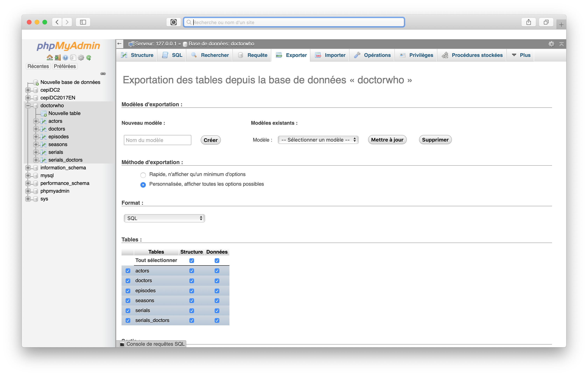Screen dimensions: 588x376
Task: Open the phpMyAdmin documentation help icon
Action: [65, 58]
